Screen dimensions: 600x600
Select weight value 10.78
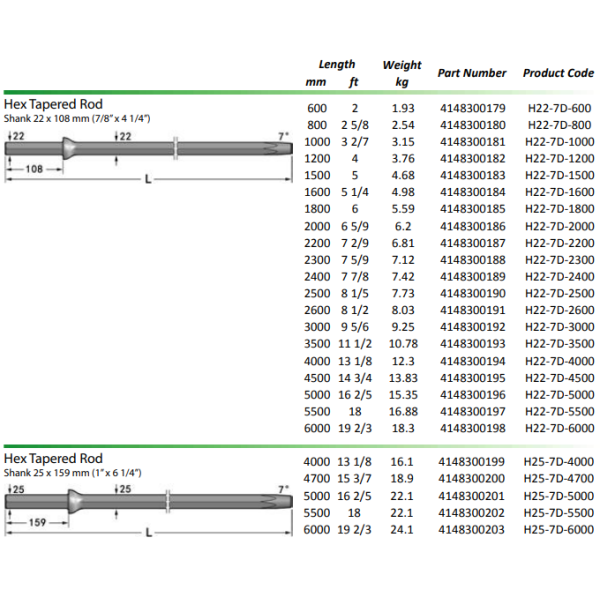point(403,344)
